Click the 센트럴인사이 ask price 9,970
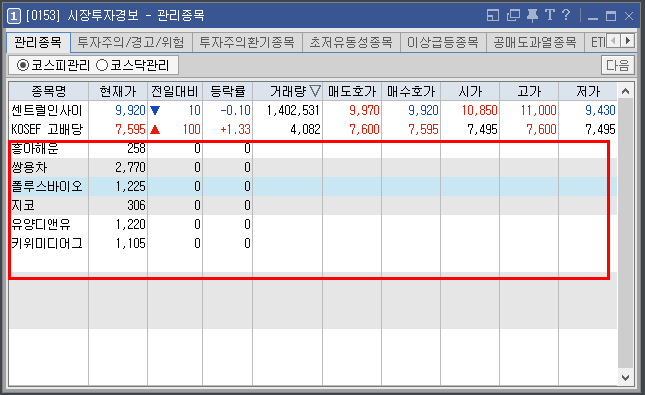Viewport: 645px width, 395px height. tap(364, 110)
